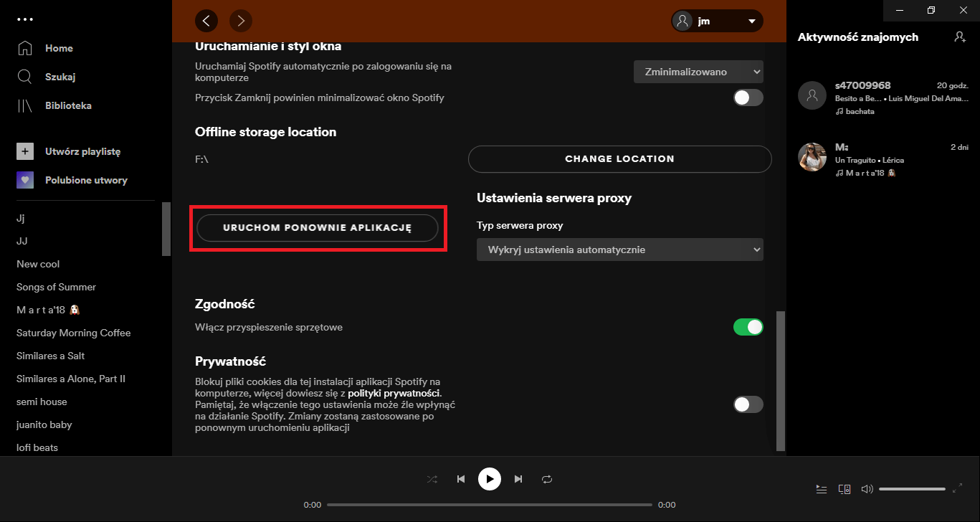Skip to previous track
This screenshot has height=522, width=980.
tap(461, 479)
